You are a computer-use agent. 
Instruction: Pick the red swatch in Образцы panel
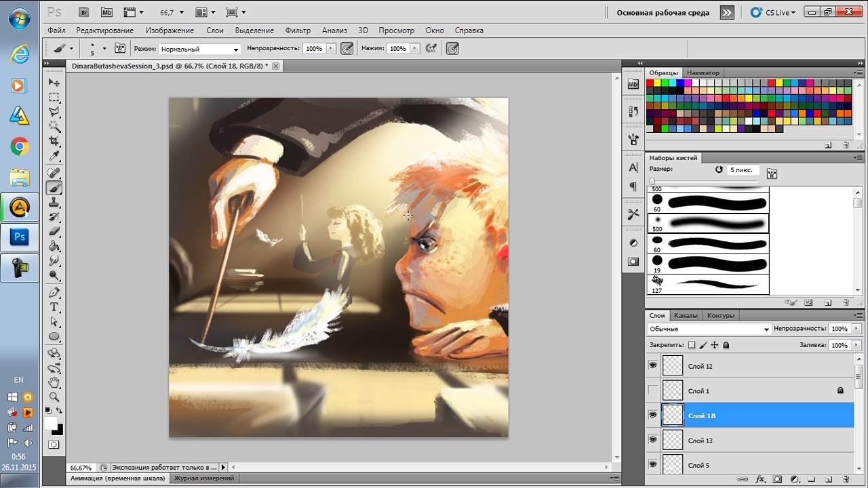pos(650,83)
